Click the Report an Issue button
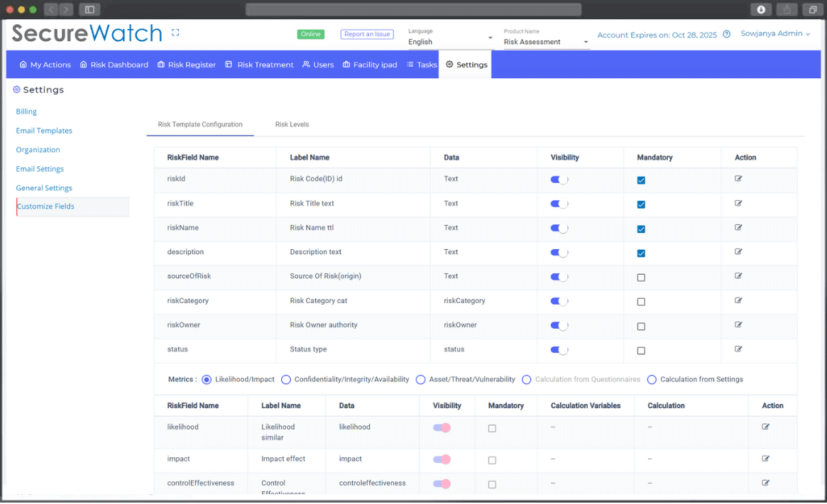This screenshot has width=827, height=504. (367, 33)
